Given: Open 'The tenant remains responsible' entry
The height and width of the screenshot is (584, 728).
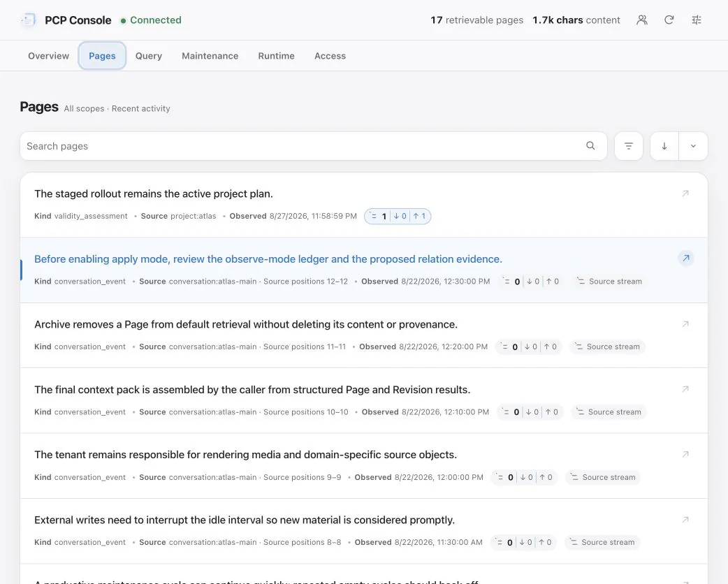Looking at the screenshot, I should pos(246,455).
